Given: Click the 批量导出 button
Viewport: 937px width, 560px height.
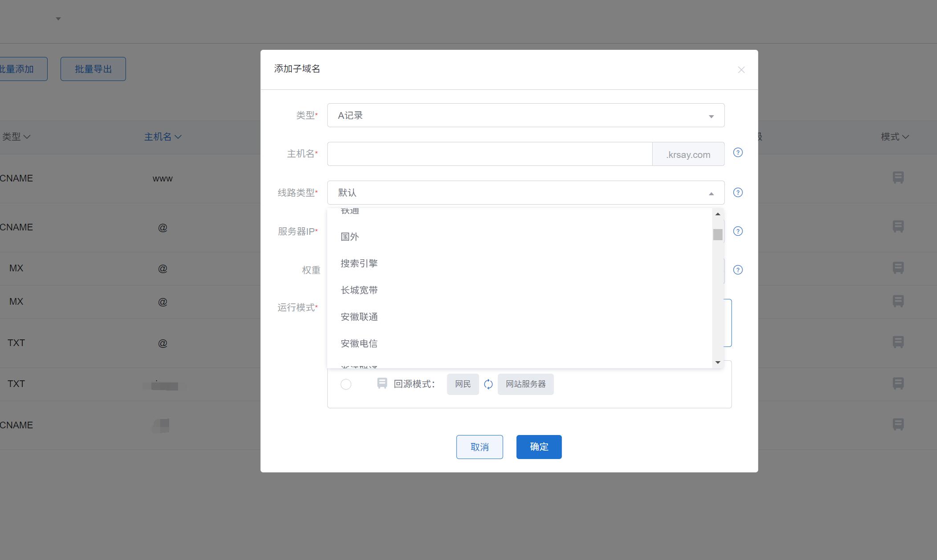Looking at the screenshot, I should pos(93,69).
